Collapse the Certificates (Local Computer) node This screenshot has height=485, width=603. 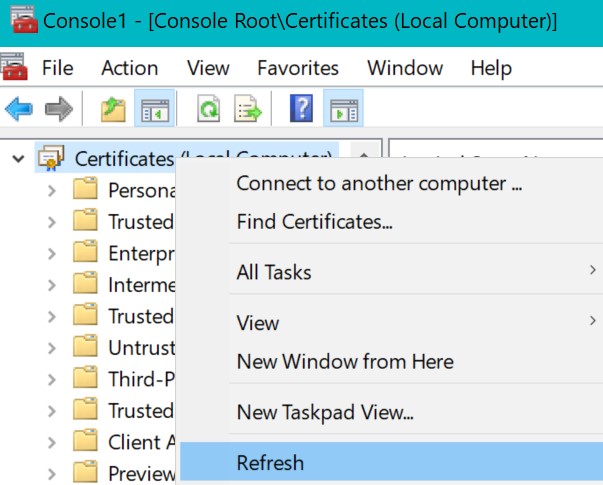point(18,158)
